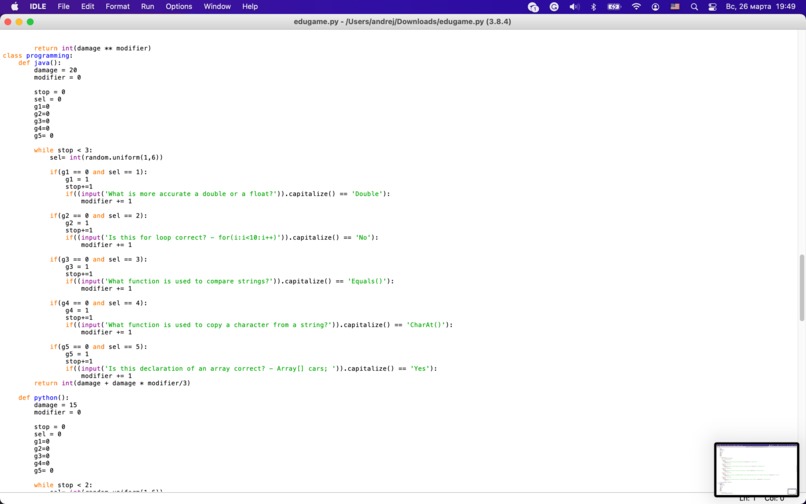Click the 'def python():' line
This screenshot has height=504, width=806.
[x=43, y=398]
